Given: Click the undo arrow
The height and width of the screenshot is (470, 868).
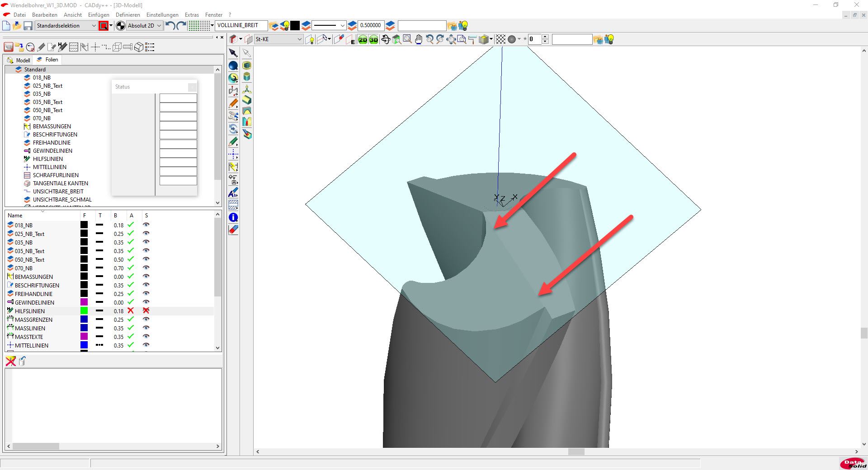Looking at the screenshot, I should 170,26.
